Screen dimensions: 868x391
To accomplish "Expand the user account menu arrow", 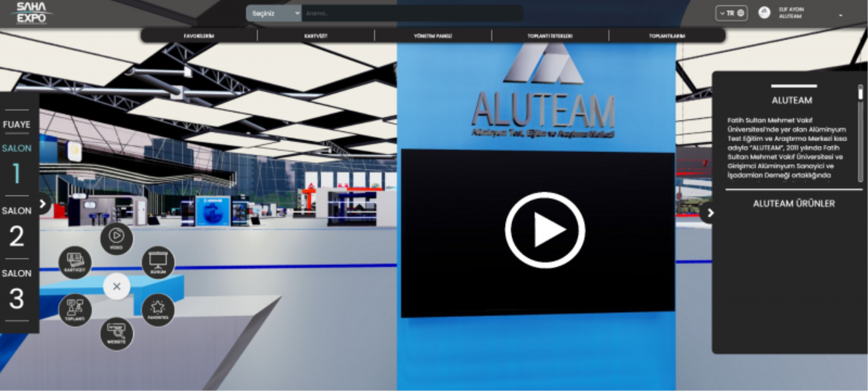I will tap(840, 15).
